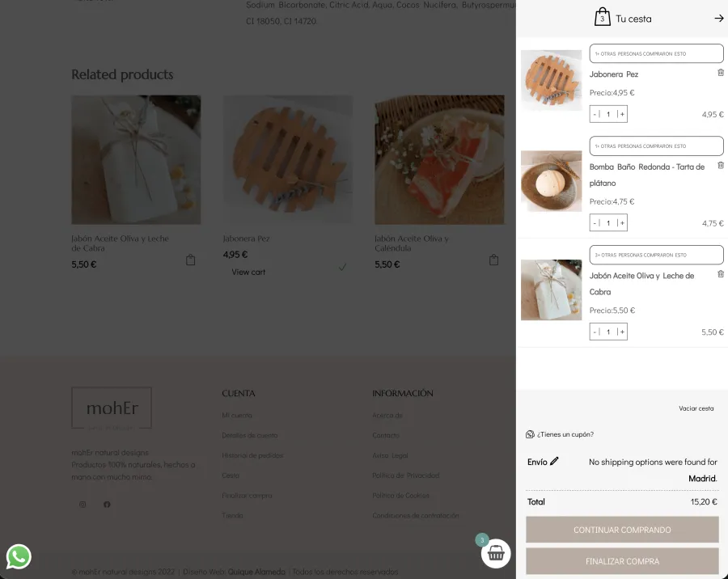Open WhatsApp chat icon
This screenshot has width=728, height=579.
(x=19, y=556)
